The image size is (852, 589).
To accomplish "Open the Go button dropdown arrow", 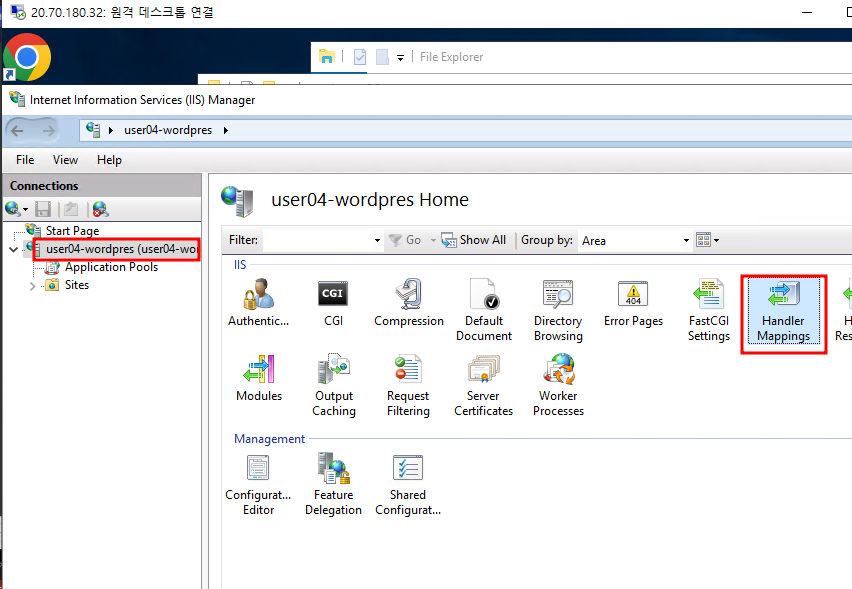I will click(x=433, y=240).
